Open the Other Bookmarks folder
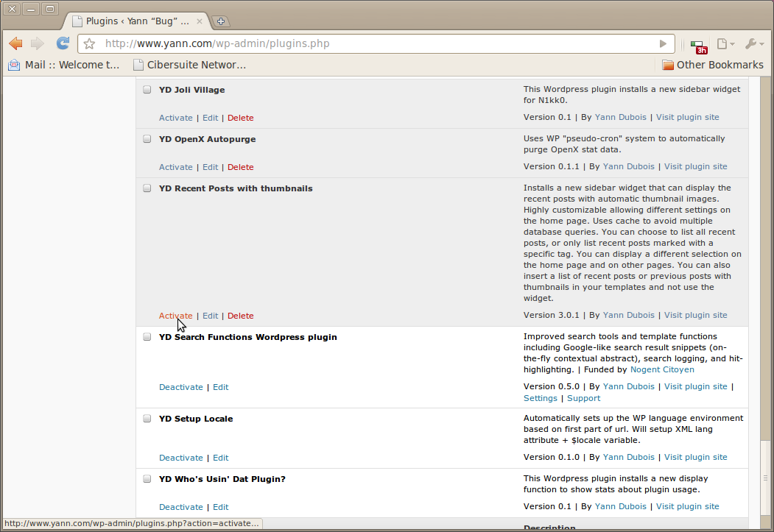The image size is (774, 532). pyautogui.click(x=713, y=65)
